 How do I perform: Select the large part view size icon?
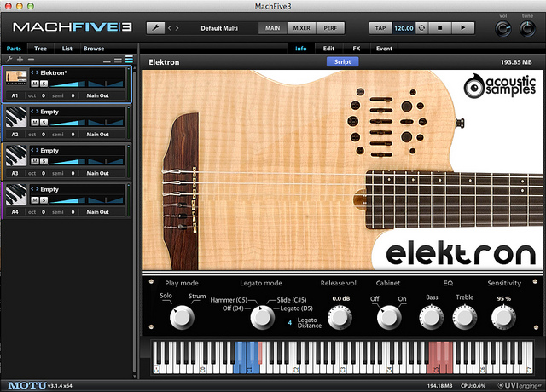[129, 59]
